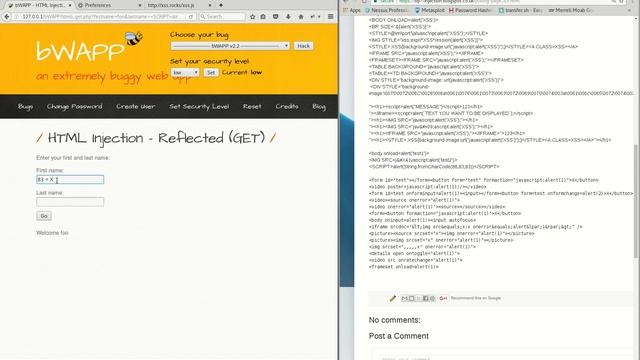Image resolution: width=640 pixels, height=360 pixels.
Task: Switch to the Preferences tab
Action: tap(108, 5)
